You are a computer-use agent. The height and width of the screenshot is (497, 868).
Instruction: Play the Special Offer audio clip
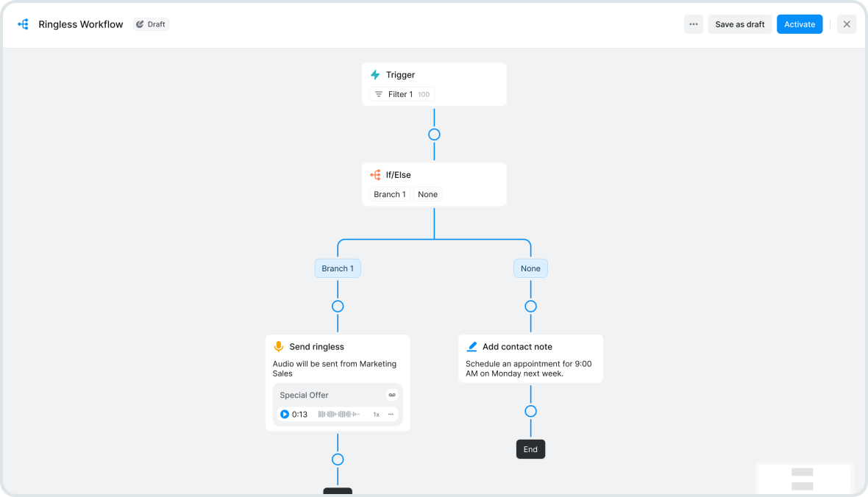coord(285,414)
